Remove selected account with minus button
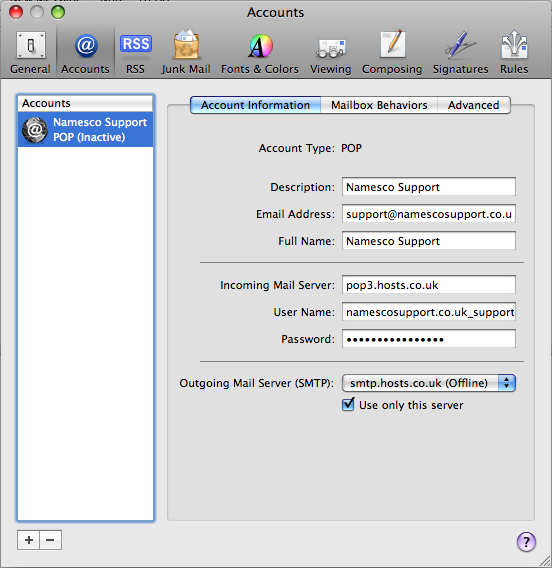This screenshot has height=568, width=552. [50, 540]
